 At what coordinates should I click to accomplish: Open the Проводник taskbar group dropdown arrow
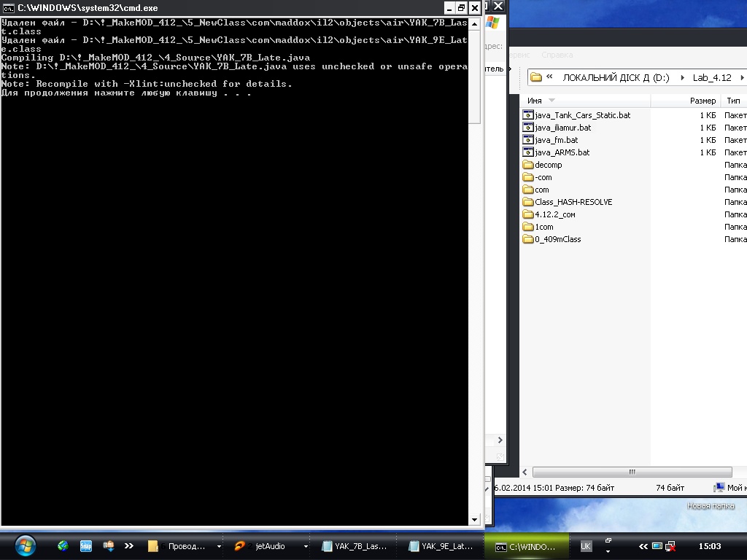[219, 547]
